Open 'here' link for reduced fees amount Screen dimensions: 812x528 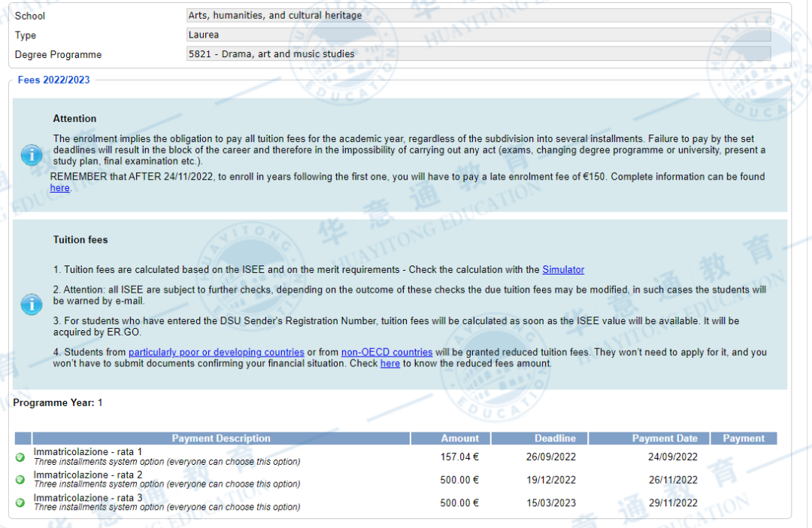coord(390,364)
